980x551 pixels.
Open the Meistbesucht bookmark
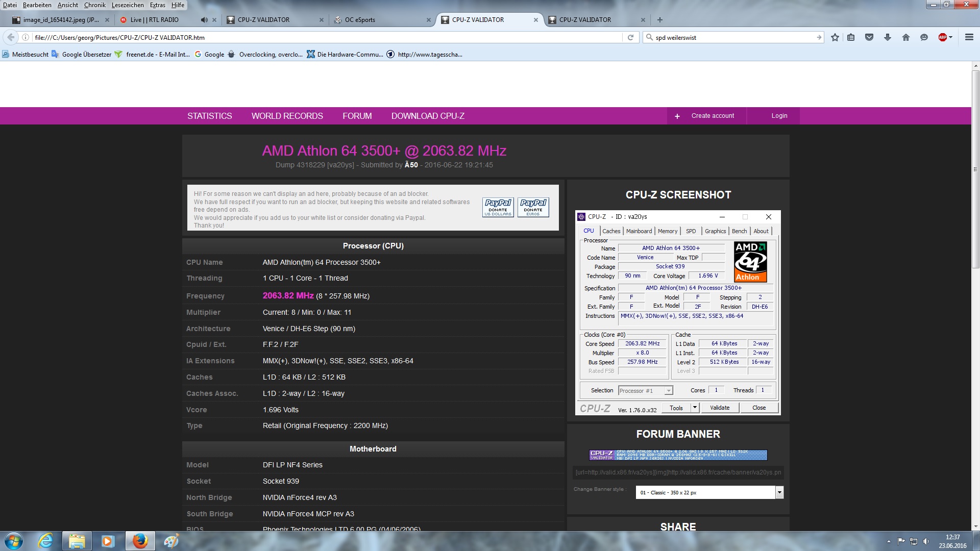pyautogui.click(x=26, y=55)
